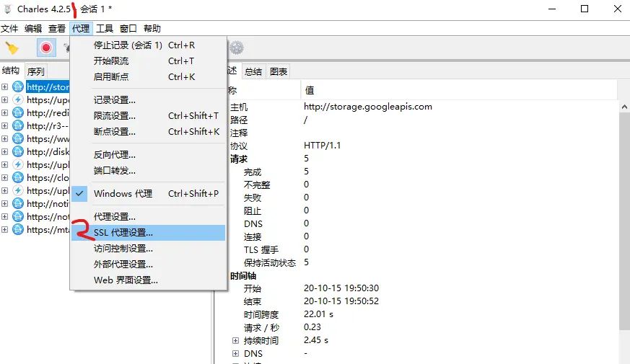
Task: Switch to the 图表 tab
Action: click(x=279, y=72)
